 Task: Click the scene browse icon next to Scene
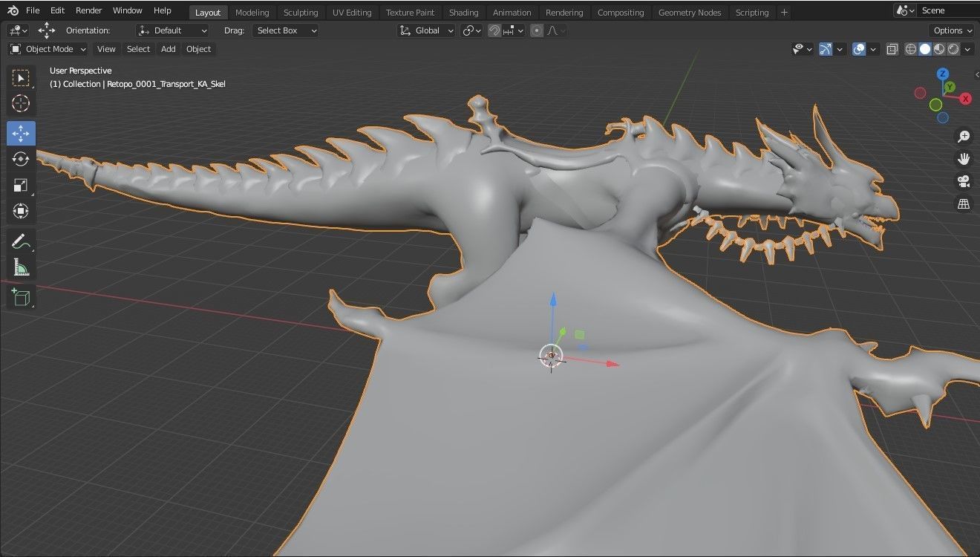point(905,10)
